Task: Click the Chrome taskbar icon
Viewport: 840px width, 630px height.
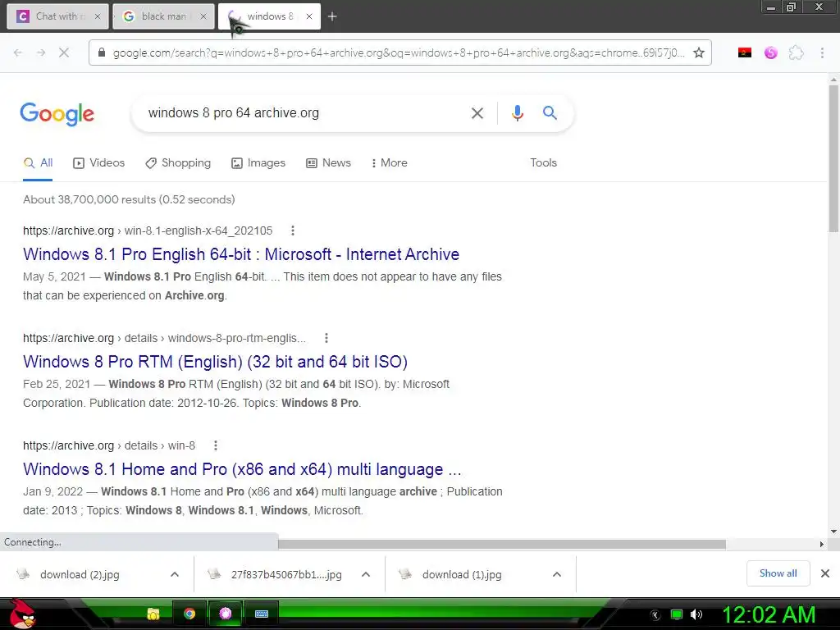Action: click(x=189, y=614)
